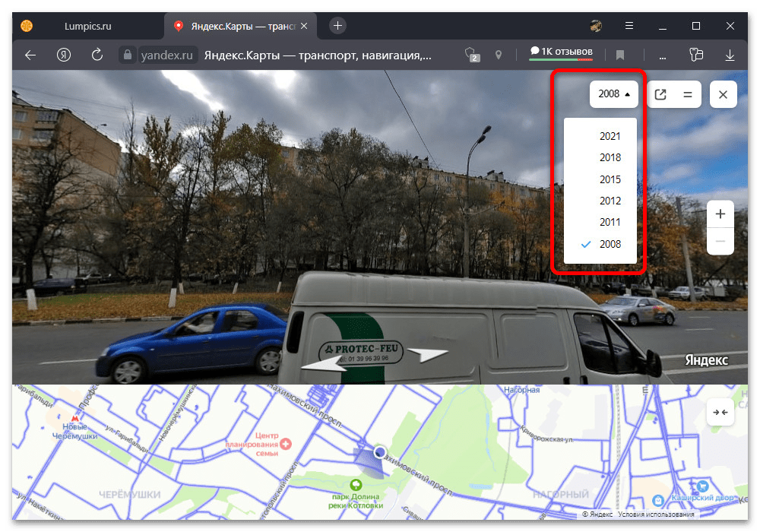Collapse the map with arrows icon

720,412
